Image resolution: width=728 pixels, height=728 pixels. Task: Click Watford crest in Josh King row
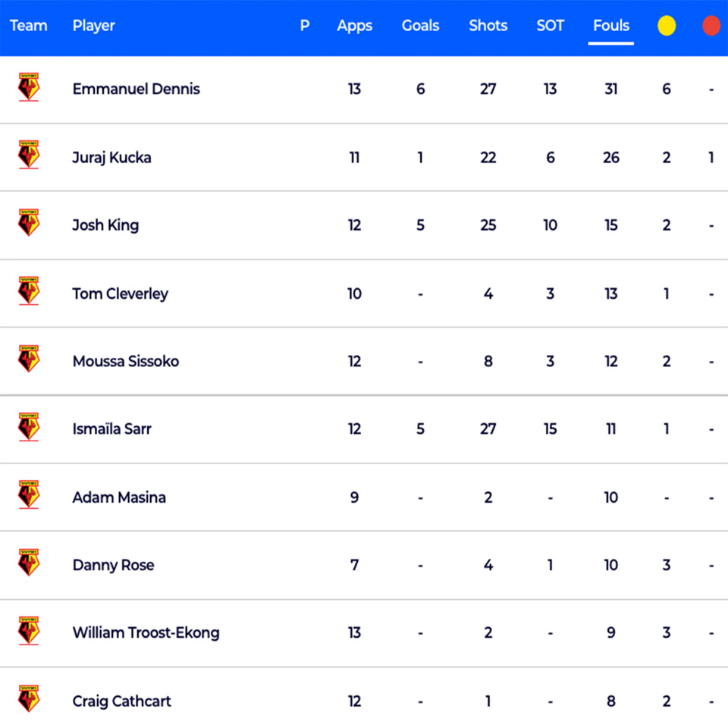(28, 223)
